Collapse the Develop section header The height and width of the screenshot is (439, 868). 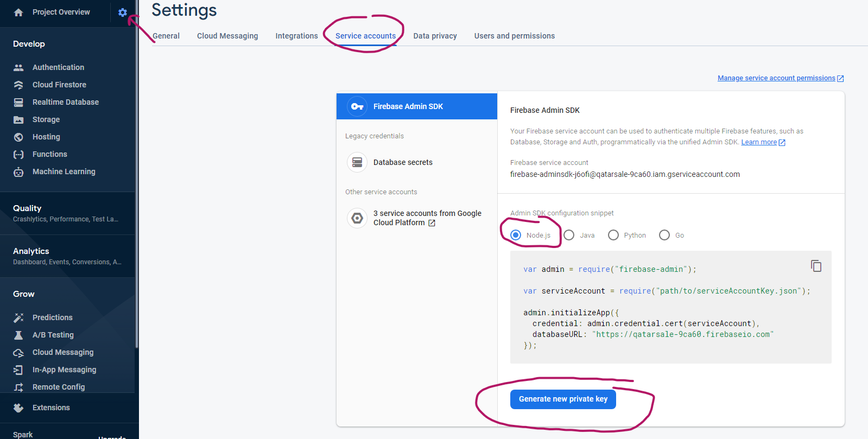pyautogui.click(x=29, y=44)
